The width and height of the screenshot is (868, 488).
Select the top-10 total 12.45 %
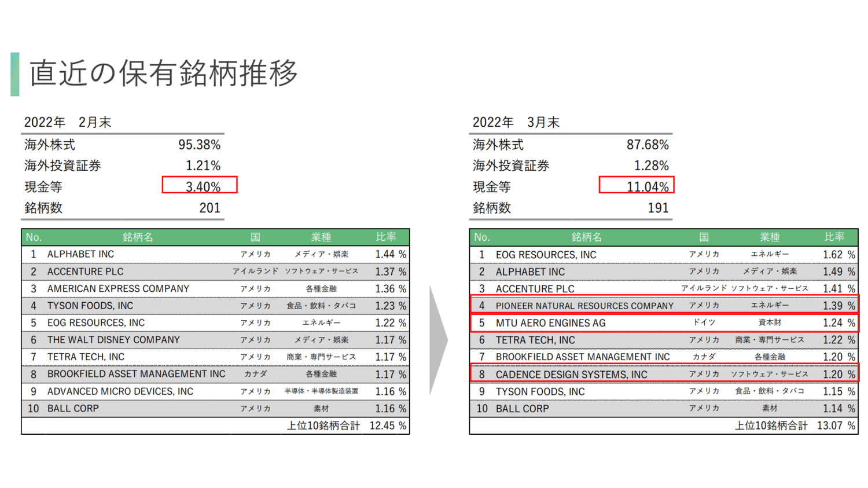[x=388, y=426]
